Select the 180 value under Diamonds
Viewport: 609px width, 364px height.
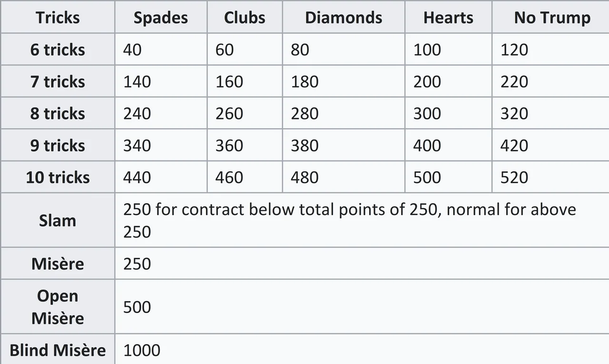pos(304,81)
